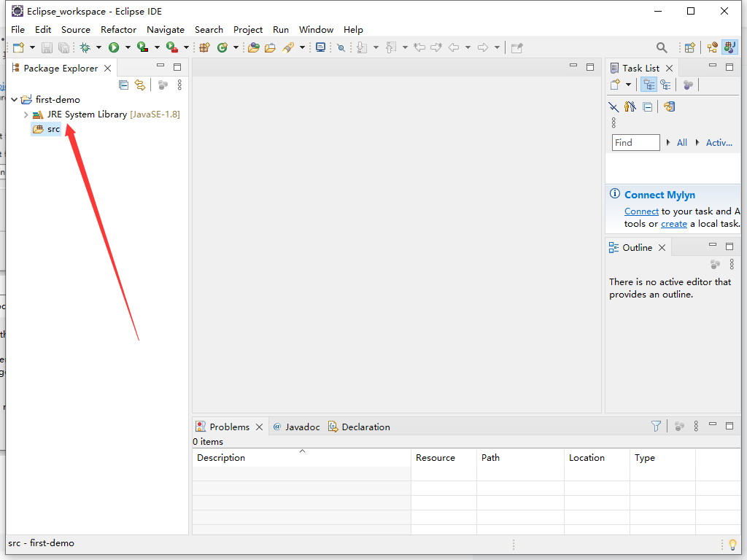The width and height of the screenshot is (747, 560).
Task: Toggle Link with Editor in Package Explorer
Action: (140, 85)
